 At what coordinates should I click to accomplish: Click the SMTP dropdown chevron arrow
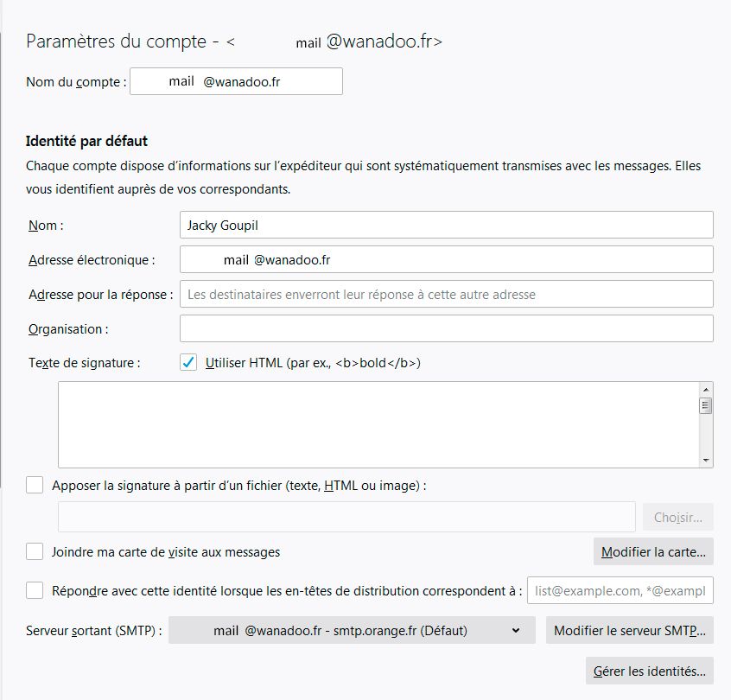click(516, 631)
